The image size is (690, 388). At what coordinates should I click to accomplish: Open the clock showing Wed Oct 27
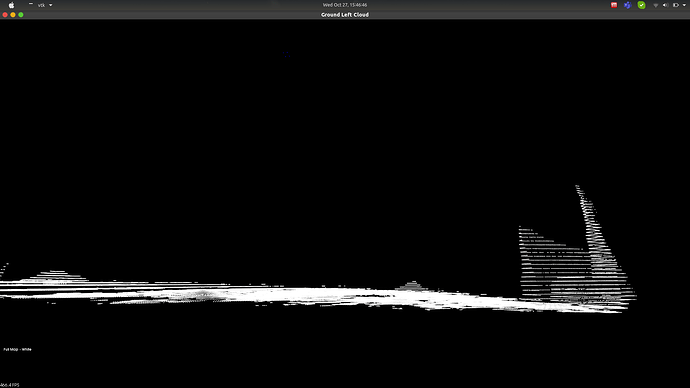coord(345,5)
